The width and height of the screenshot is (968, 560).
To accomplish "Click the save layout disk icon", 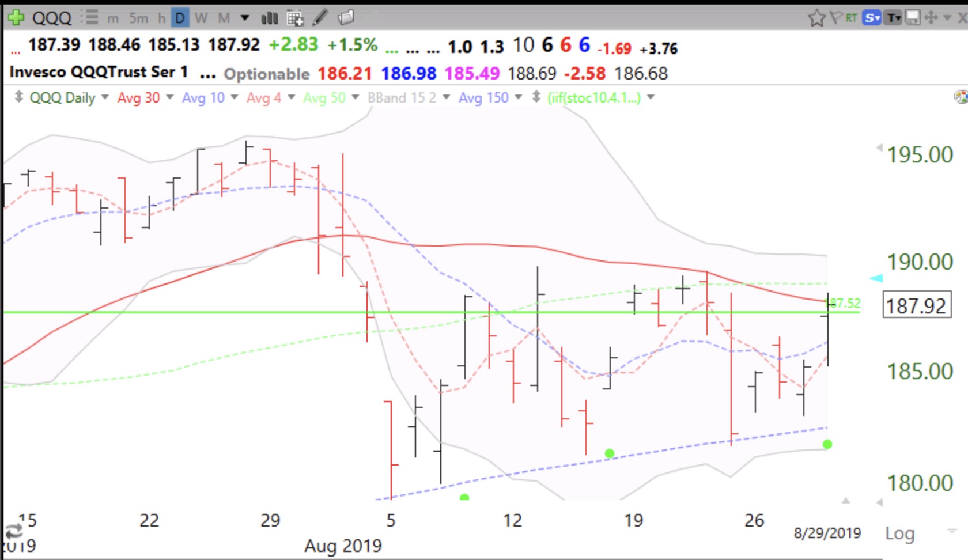I will (x=913, y=18).
